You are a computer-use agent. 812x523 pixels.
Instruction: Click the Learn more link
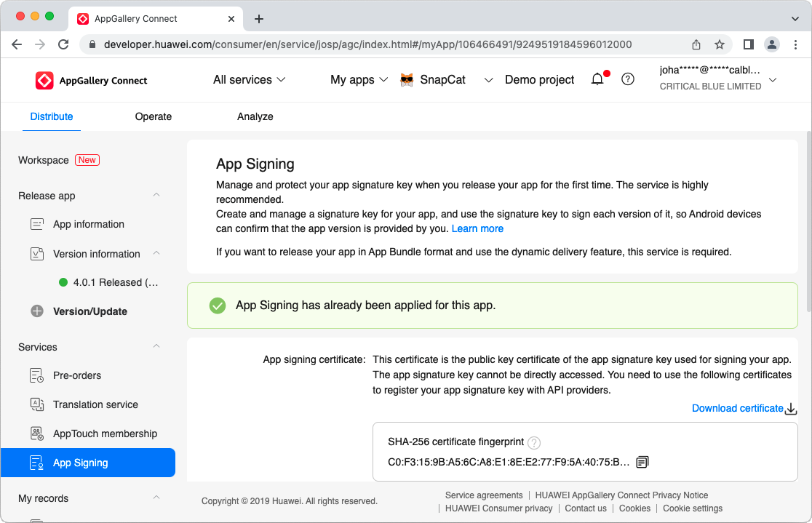[x=477, y=228]
